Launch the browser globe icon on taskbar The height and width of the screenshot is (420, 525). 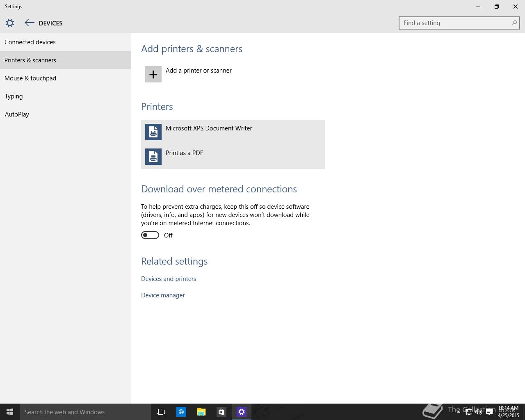(x=181, y=412)
